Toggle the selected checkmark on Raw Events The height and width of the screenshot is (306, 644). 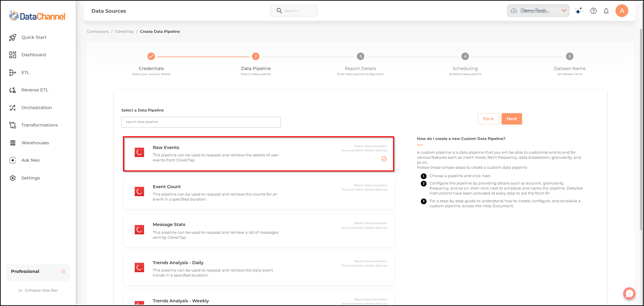(x=384, y=159)
